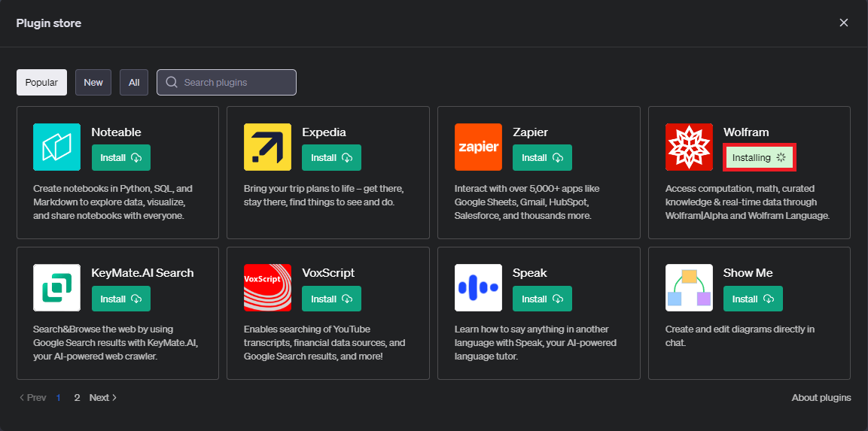This screenshot has height=431, width=868.
Task: Click the Wolfram Installing button
Action: [x=759, y=158]
